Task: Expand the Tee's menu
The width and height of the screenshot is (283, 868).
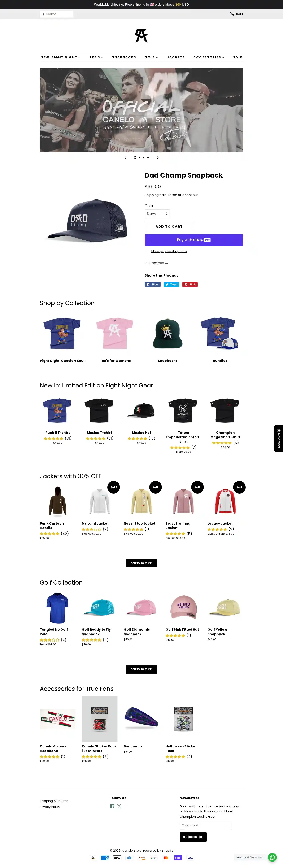Action: tap(96, 57)
